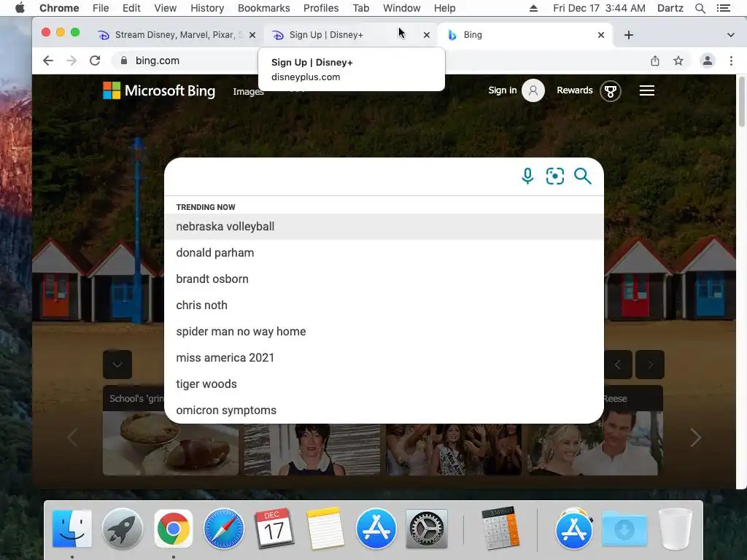
Task: Select trending search chris noth
Action: click(x=384, y=306)
